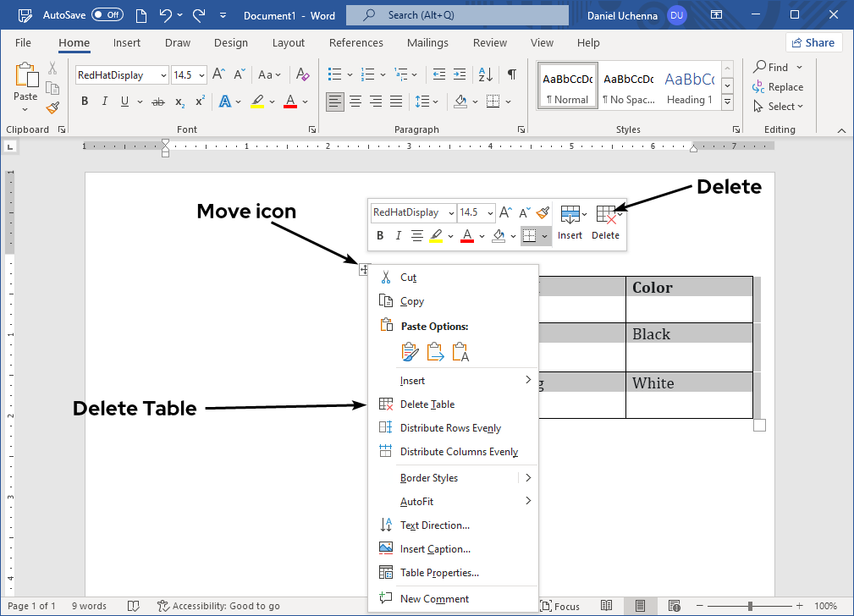Image resolution: width=854 pixels, height=616 pixels.
Task: Click the Bullets list icon in ribbon
Action: click(334, 74)
